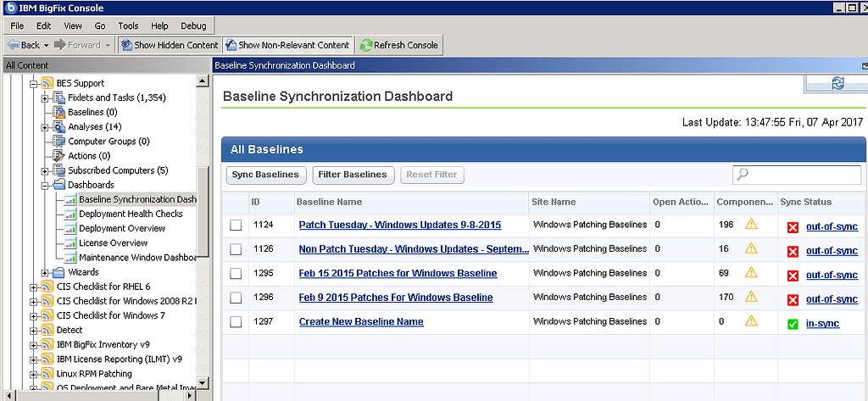Click the Dashboards folder icon
Screen dimensions: 868x401
tap(58, 185)
